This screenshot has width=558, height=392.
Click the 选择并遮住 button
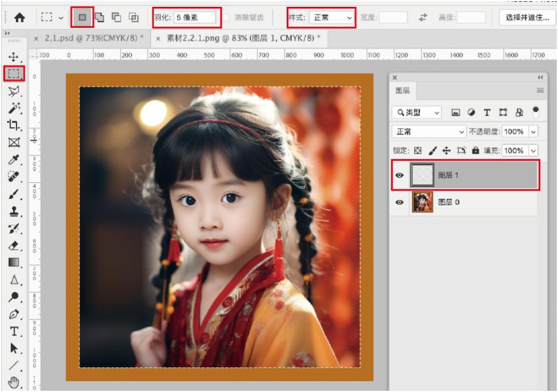(x=527, y=18)
